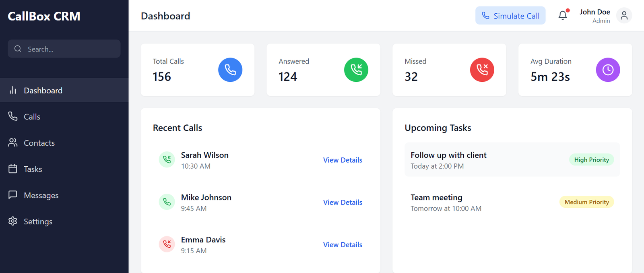Click the missed call icon beside Emma Davis
This screenshot has height=273, width=644.
click(167, 244)
